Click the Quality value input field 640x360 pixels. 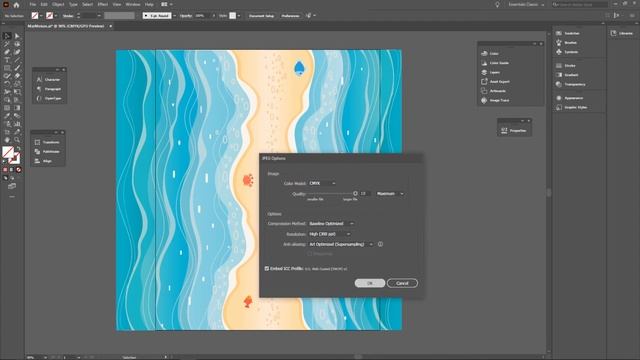pos(365,193)
